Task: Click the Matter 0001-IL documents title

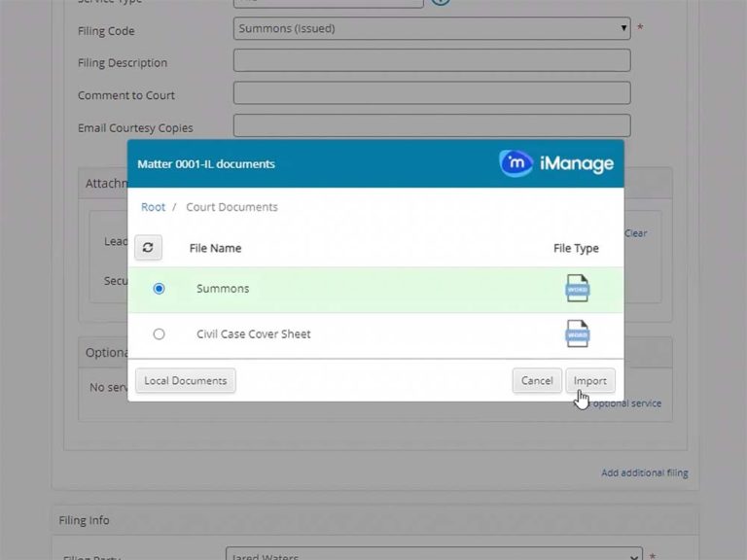Action: coord(206,163)
